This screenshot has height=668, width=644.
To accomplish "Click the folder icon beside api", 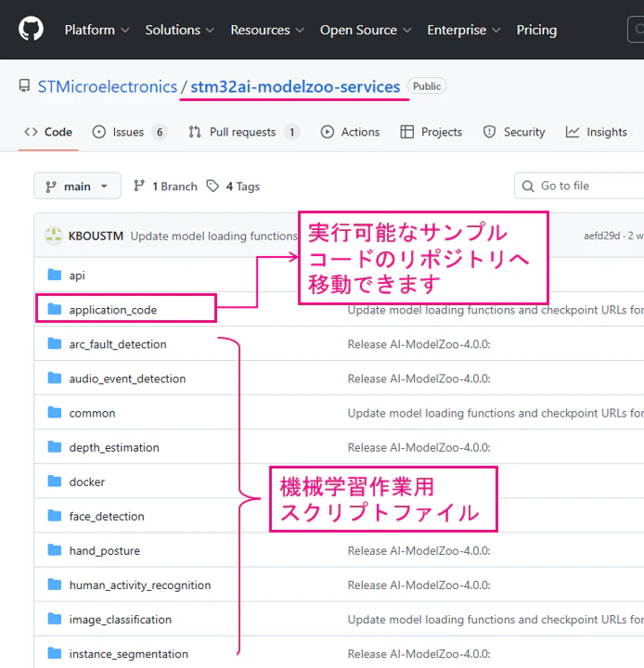I will (x=55, y=275).
